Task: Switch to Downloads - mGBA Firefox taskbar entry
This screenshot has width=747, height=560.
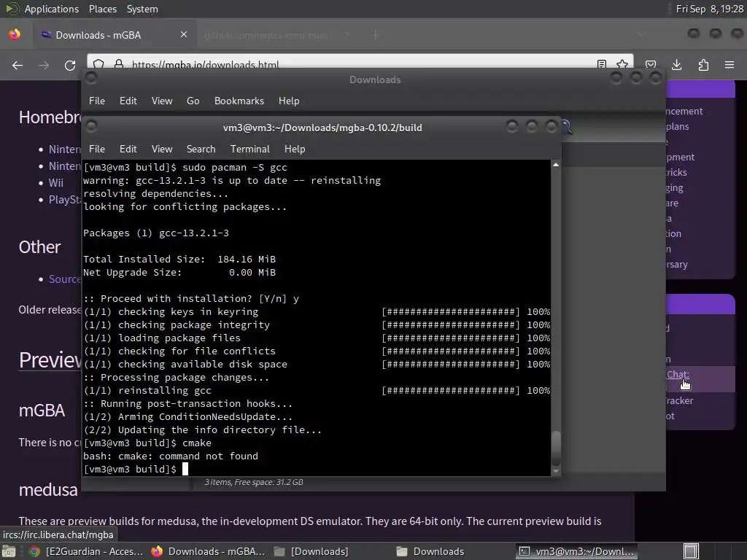Action: pos(208,551)
